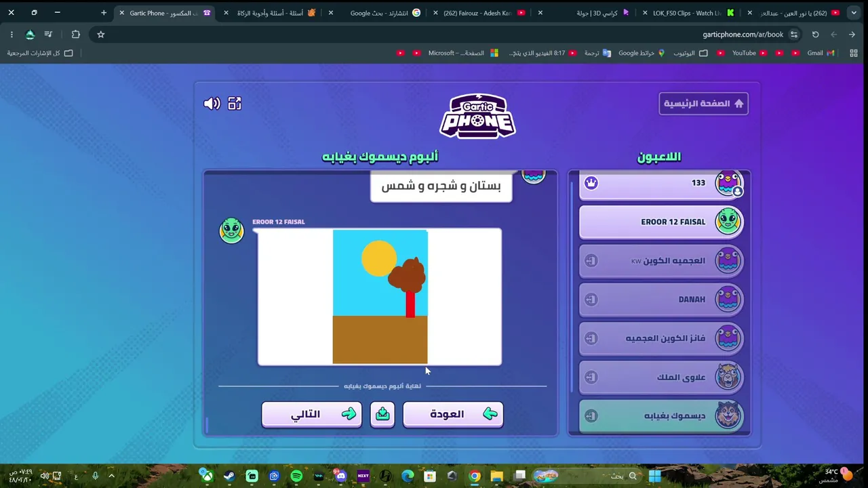Image resolution: width=868 pixels, height=488 pixels.
Task: Open the media control icon in toolbar
Action: (x=48, y=35)
